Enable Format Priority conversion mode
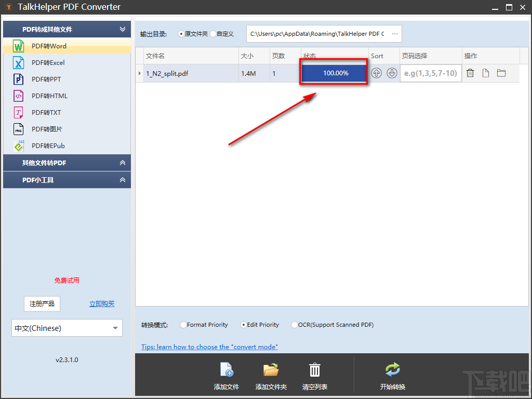This screenshot has height=399, width=532. click(183, 324)
